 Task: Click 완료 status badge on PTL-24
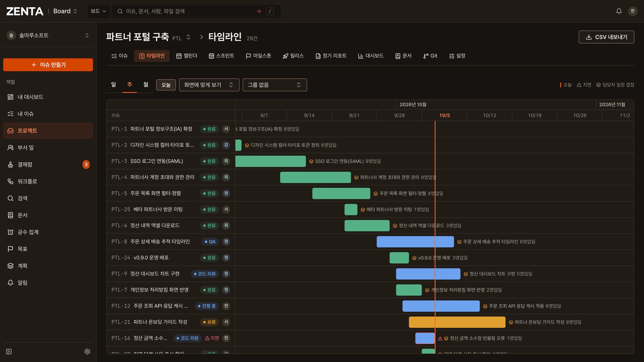(x=209, y=258)
